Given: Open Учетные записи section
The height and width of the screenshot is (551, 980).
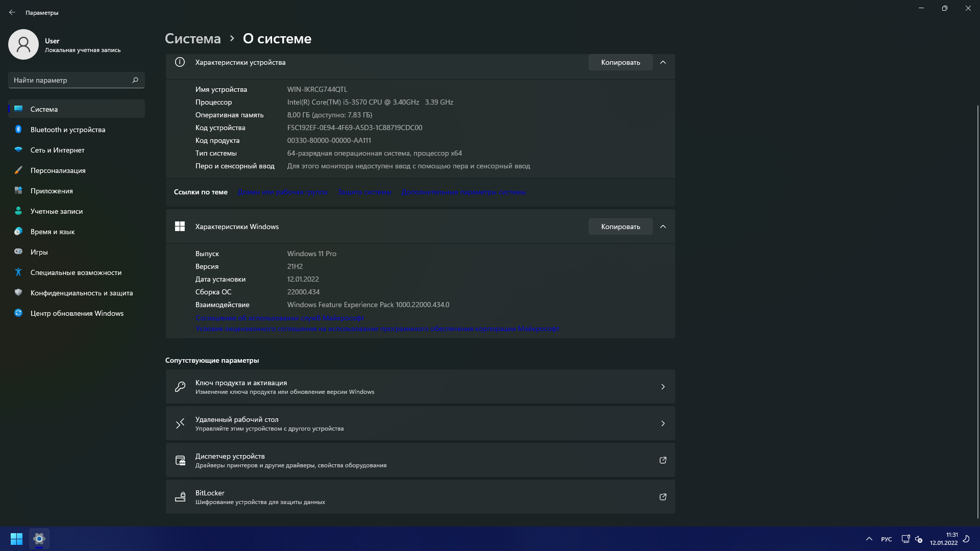Looking at the screenshot, I should pyautogui.click(x=77, y=211).
